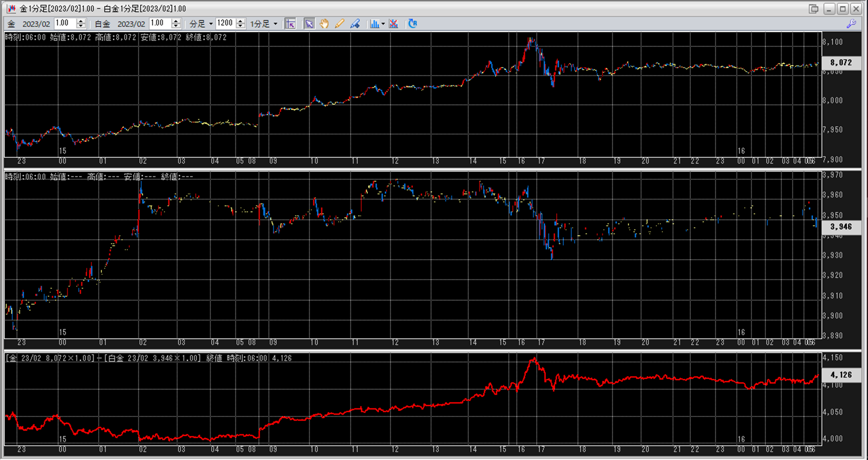Click the 白金 symbol label in toolbar

tap(102, 24)
